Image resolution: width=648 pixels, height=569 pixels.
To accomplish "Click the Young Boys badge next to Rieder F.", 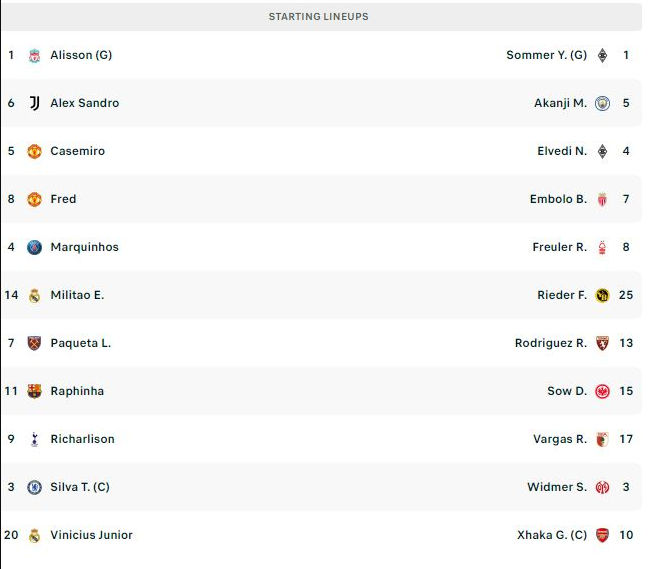I will point(602,295).
